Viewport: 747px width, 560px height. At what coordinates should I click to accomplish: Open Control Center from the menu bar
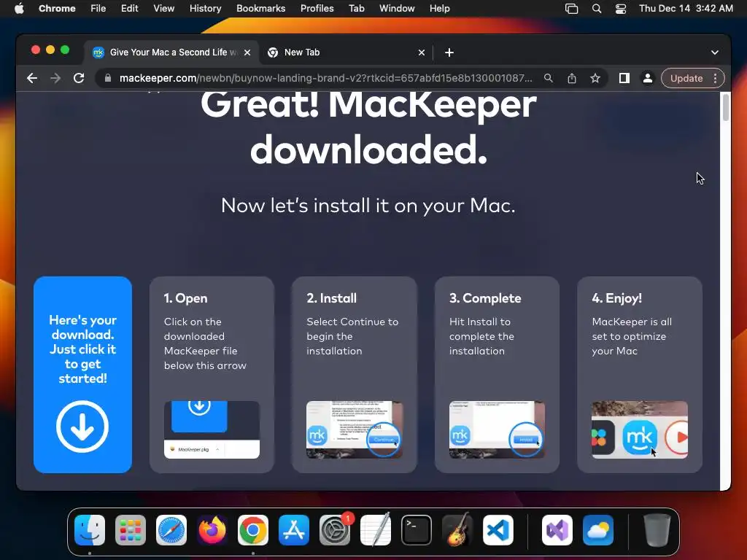621,8
